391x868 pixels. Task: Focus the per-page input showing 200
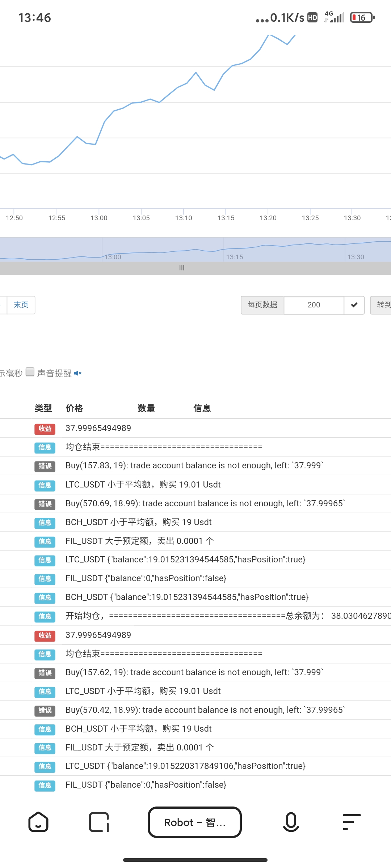314,305
